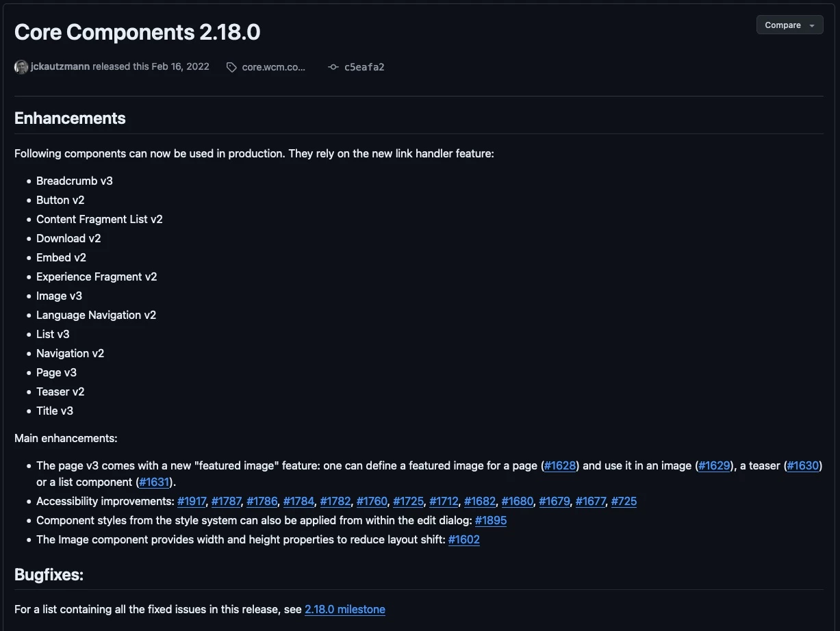Open issue #1628 featured image link

tap(561, 465)
